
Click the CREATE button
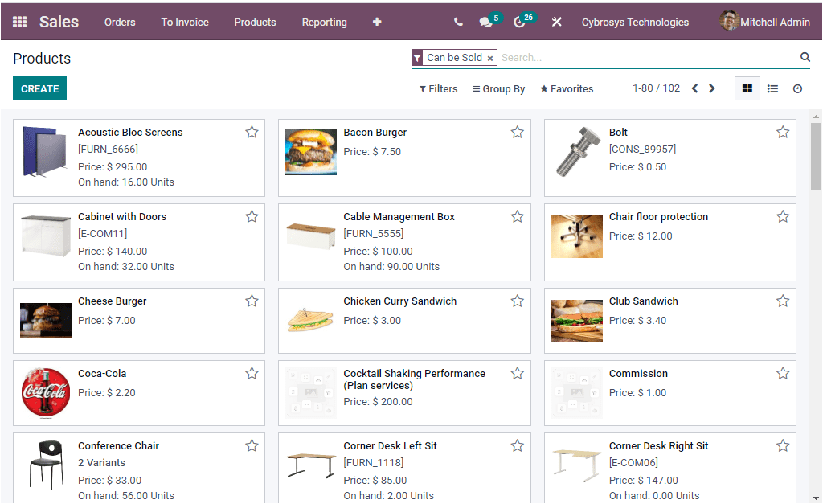39,88
